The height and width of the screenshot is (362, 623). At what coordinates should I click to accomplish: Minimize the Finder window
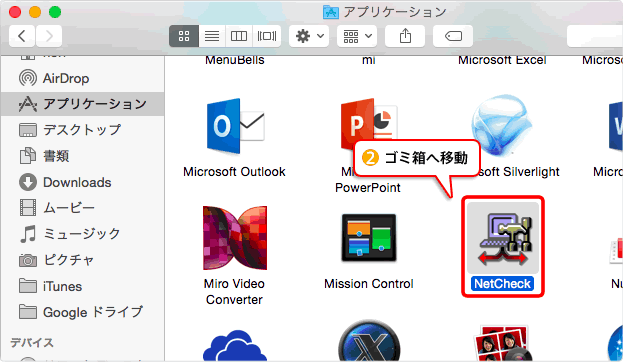(35, 12)
